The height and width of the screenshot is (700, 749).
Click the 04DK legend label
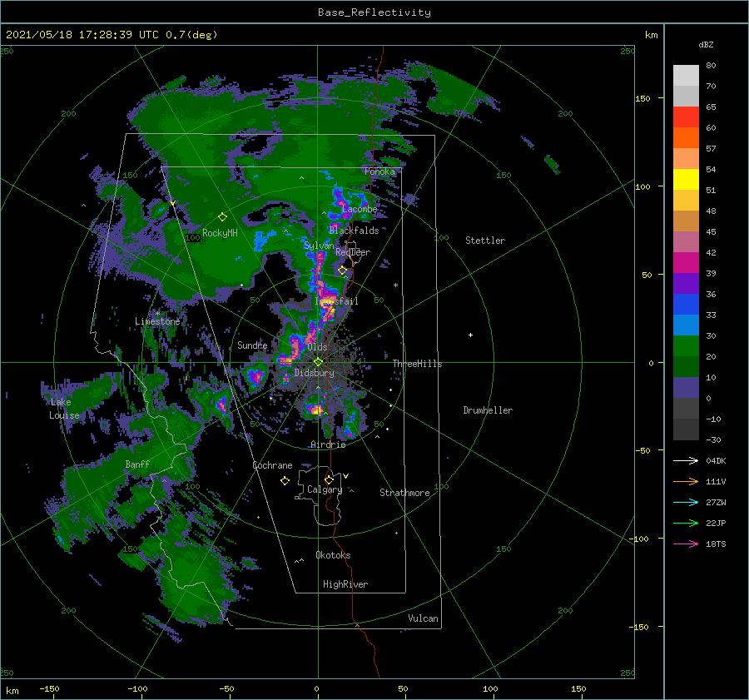716,460
